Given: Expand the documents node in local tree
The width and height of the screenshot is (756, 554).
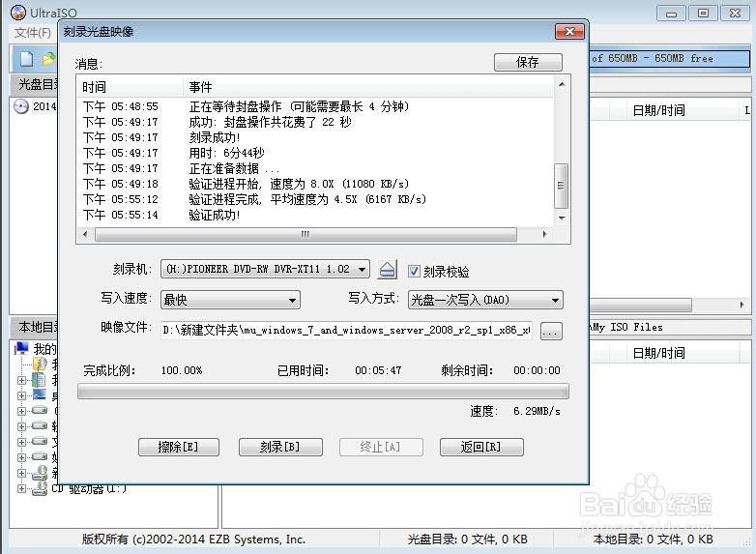Looking at the screenshot, I should (21, 380).
